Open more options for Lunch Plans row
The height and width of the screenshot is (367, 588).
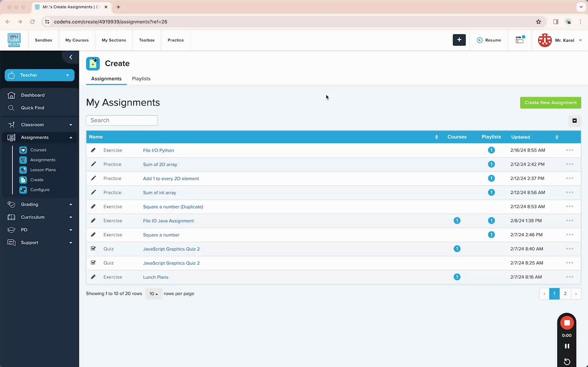(570, 277)
